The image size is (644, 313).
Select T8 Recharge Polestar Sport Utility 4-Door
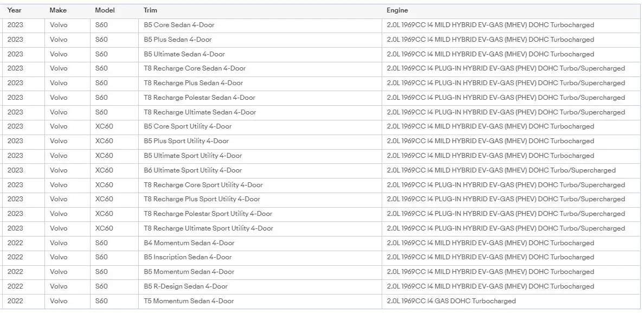click(x=208, y=214)
